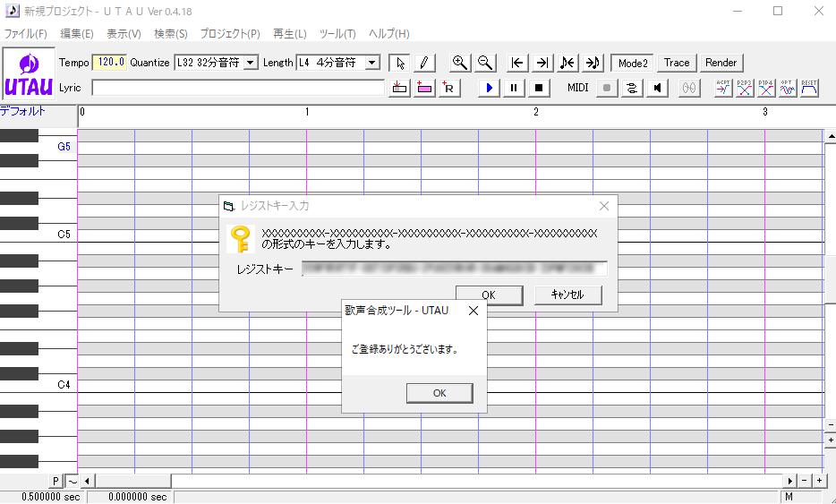
Task: Open the Quantize dropdown
Action: tap(251, 63)
